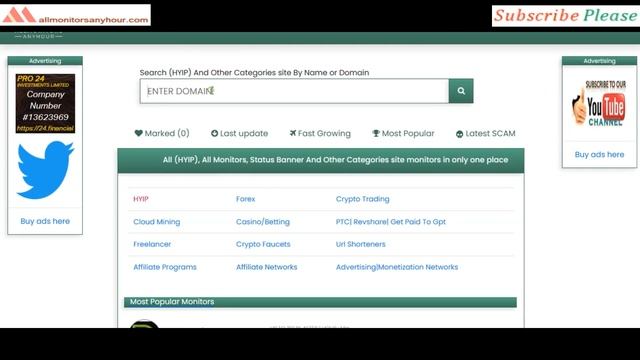
Task: Open the Affiliate Programs category
Action: 164,267
